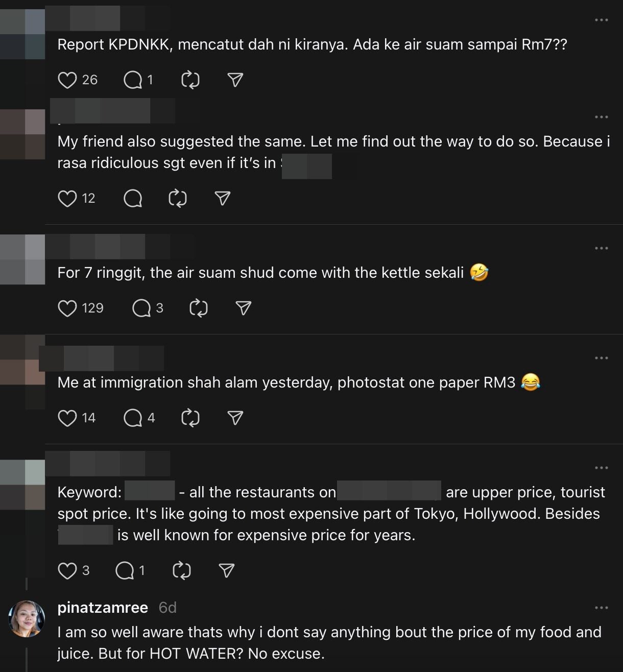This screenshot has width=623, height=672.
Task: Click the share icon on the kettle comment
Action: pyautogui.click(x=243, y=307)
